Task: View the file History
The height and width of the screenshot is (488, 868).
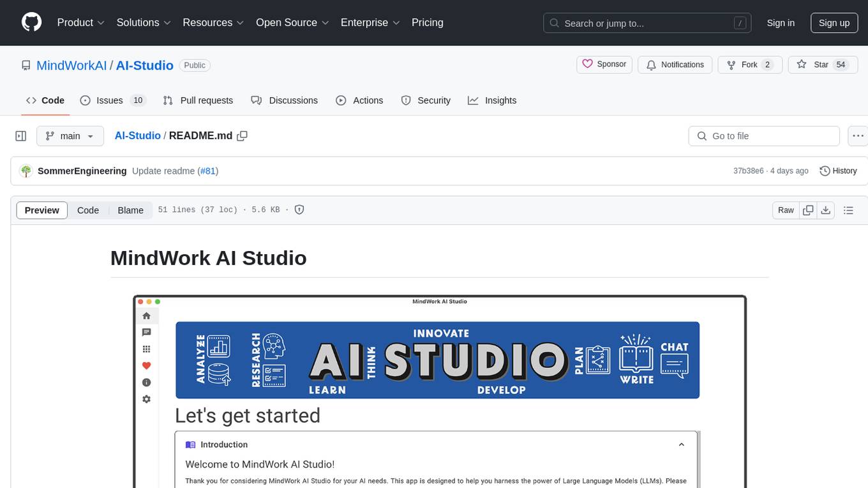Action: click(x=838, y=171)
